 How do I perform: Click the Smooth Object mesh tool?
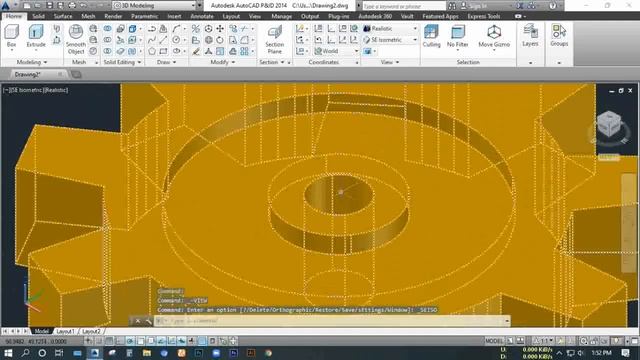[76, 39]
